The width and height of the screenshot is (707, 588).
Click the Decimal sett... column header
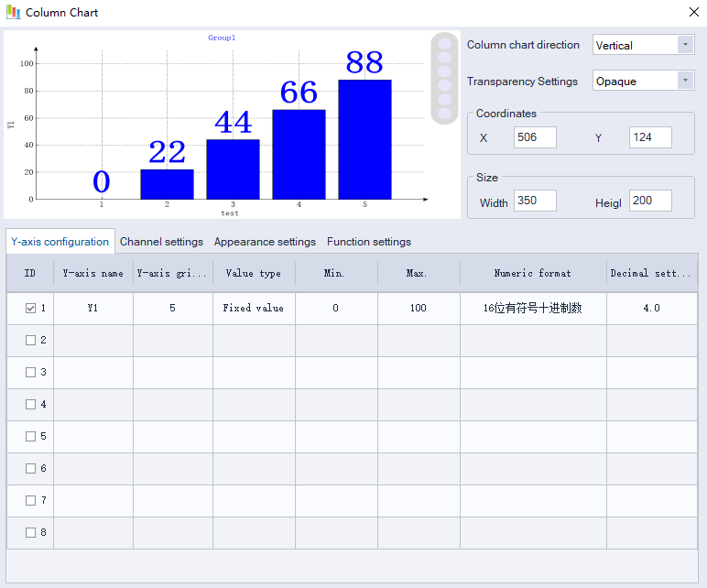coord(652,273)
